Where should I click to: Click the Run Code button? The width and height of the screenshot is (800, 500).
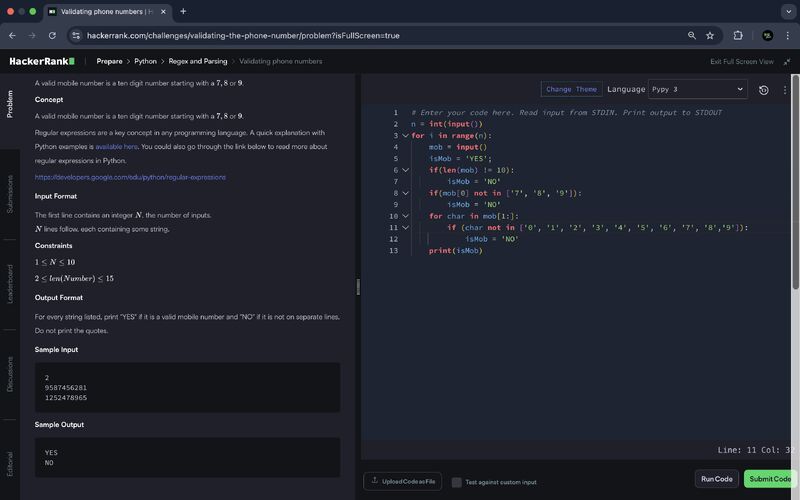coord(716,479)
